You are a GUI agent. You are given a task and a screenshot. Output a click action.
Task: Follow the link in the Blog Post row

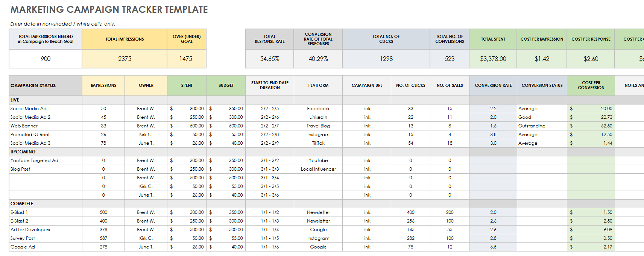click(367, 169)
